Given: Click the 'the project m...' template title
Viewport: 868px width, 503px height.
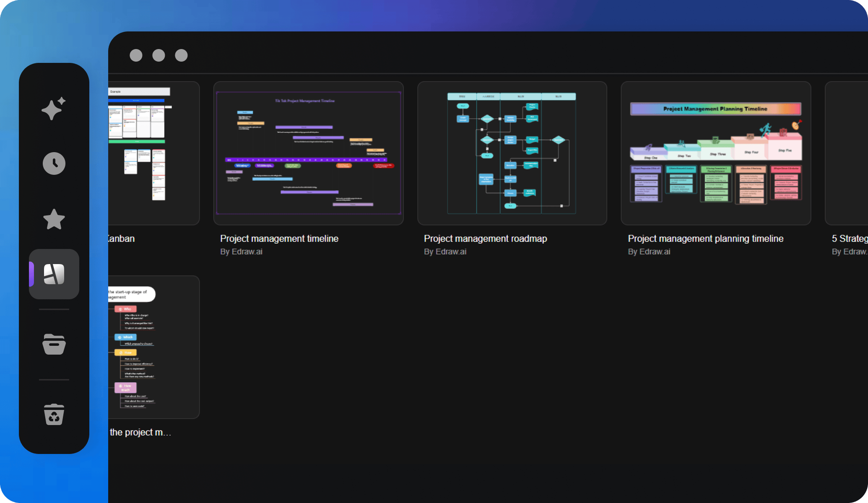Looking at the screenshot, I should tap(140, 432).
